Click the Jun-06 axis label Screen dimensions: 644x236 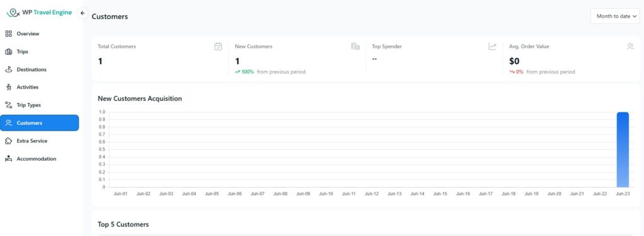[x=235, y=194]
